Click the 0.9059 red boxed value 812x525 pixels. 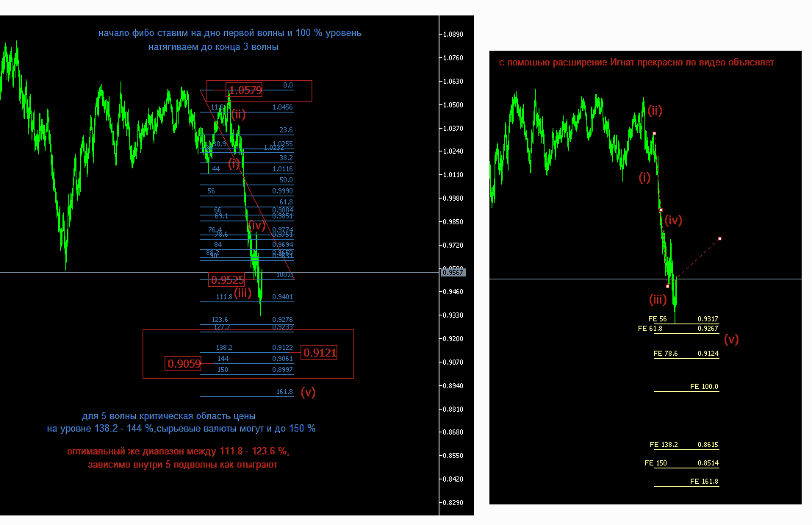183,363
